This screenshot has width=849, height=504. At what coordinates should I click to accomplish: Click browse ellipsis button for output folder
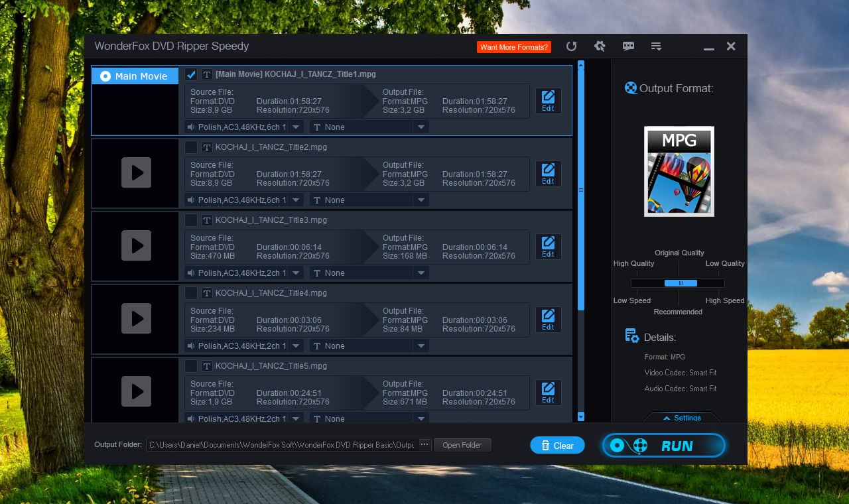(x=424, y=444)
